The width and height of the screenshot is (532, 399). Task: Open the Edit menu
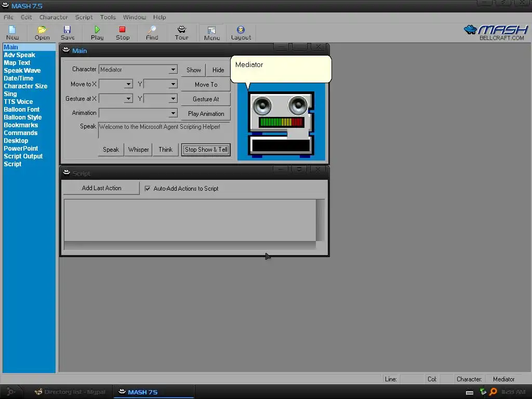[x=26, y=17]
